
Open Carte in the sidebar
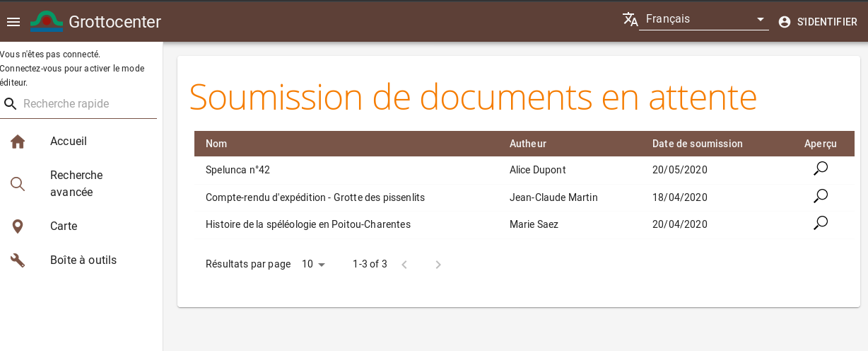[x=81, y=226]
